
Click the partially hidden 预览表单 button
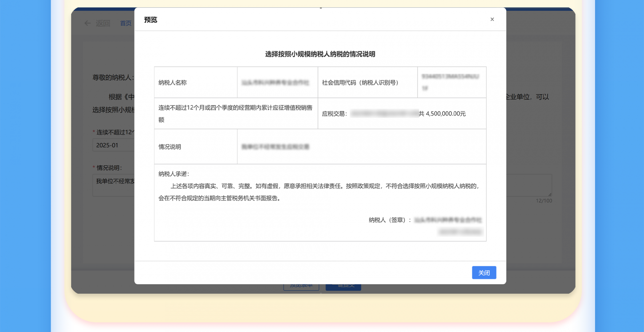301,287
